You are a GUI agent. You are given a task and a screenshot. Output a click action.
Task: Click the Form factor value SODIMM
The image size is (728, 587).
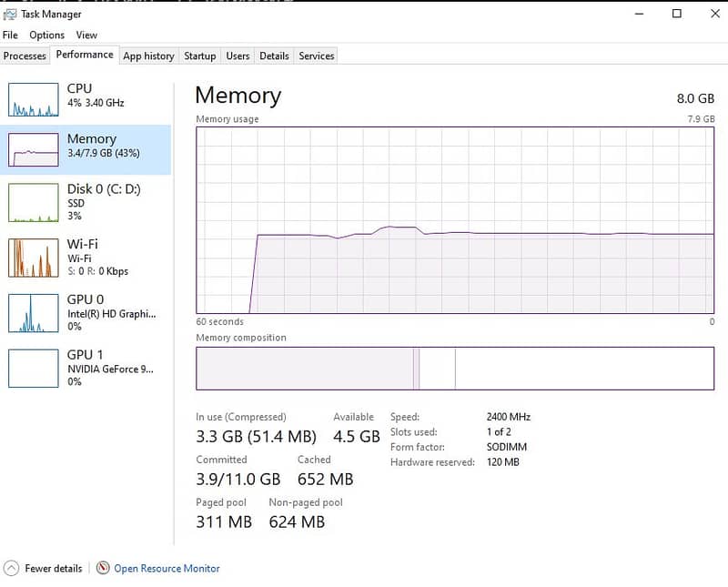click(x=507, y=447)
